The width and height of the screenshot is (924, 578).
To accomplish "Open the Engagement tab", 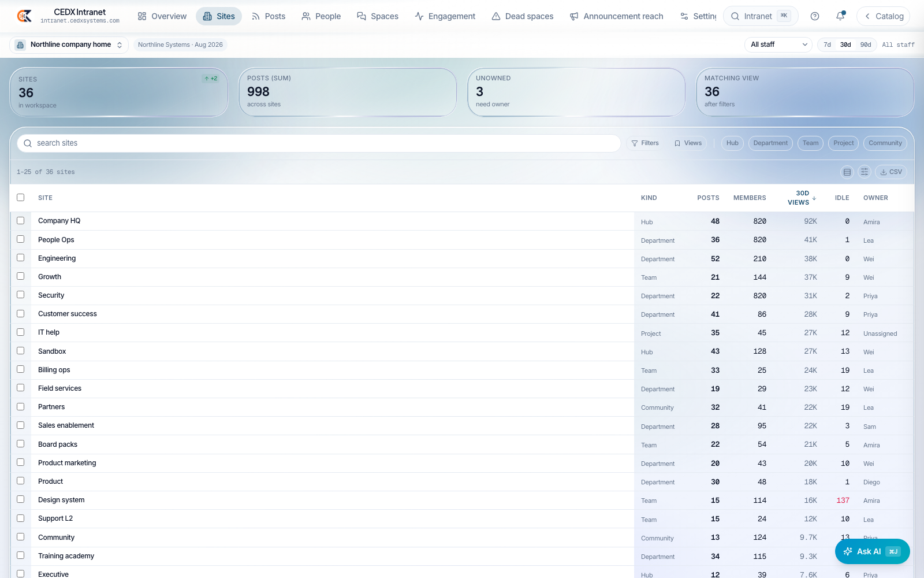I will 445,16.
